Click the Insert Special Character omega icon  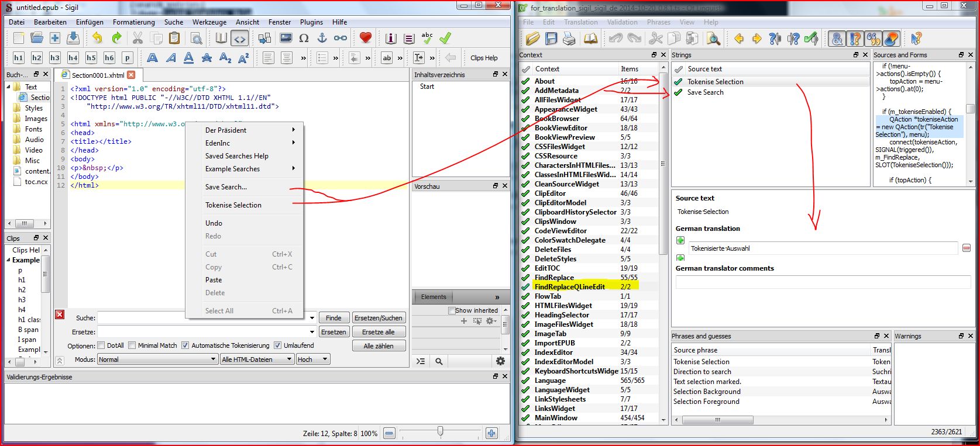(x=304, y=38)
